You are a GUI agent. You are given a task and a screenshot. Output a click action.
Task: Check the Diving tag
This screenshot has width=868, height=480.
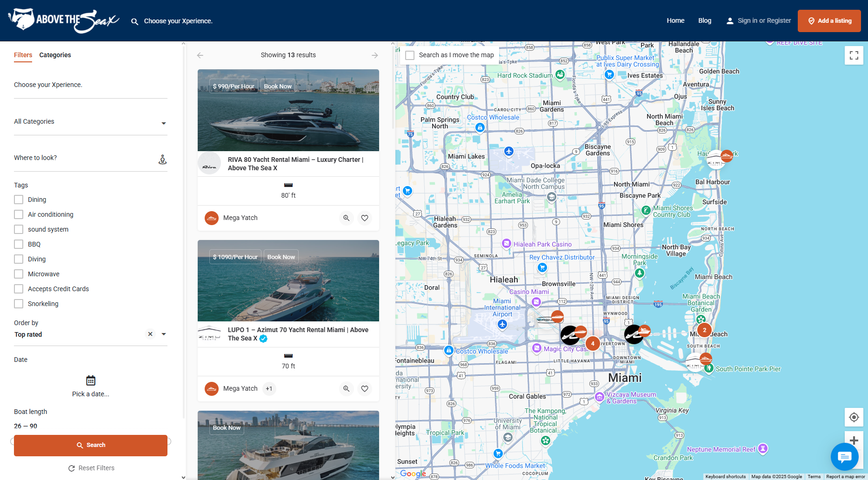point(19,259)
